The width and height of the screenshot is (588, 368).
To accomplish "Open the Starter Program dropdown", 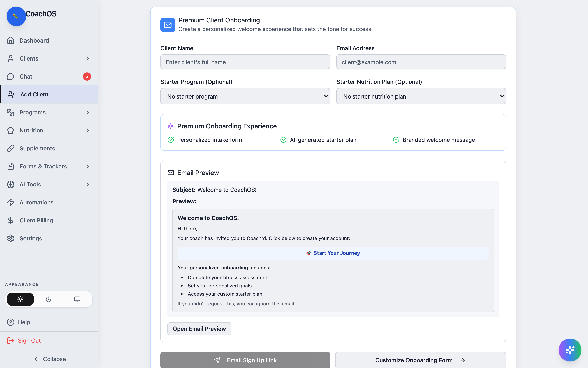I will click(x=245, y=96).
